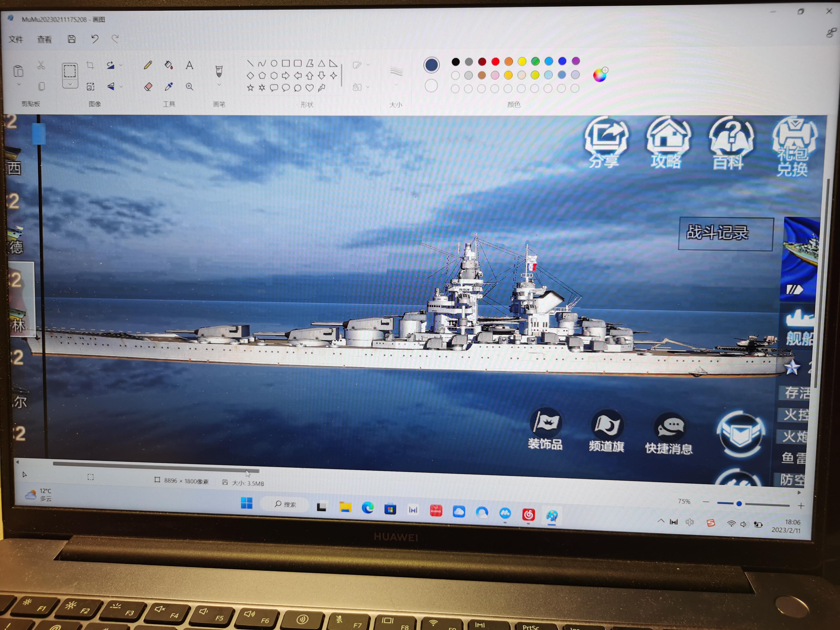Pick the purple color swatch

[576, 61]
